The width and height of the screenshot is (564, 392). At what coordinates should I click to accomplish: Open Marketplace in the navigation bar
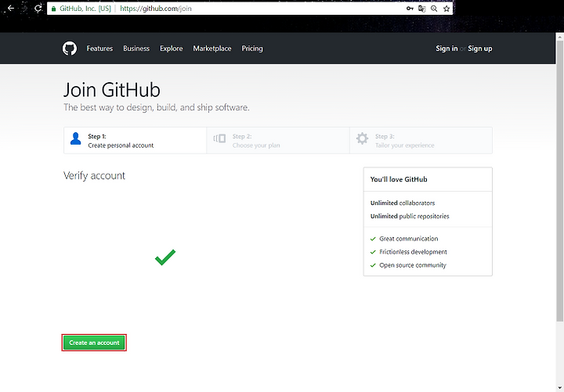tap(212, 49)
